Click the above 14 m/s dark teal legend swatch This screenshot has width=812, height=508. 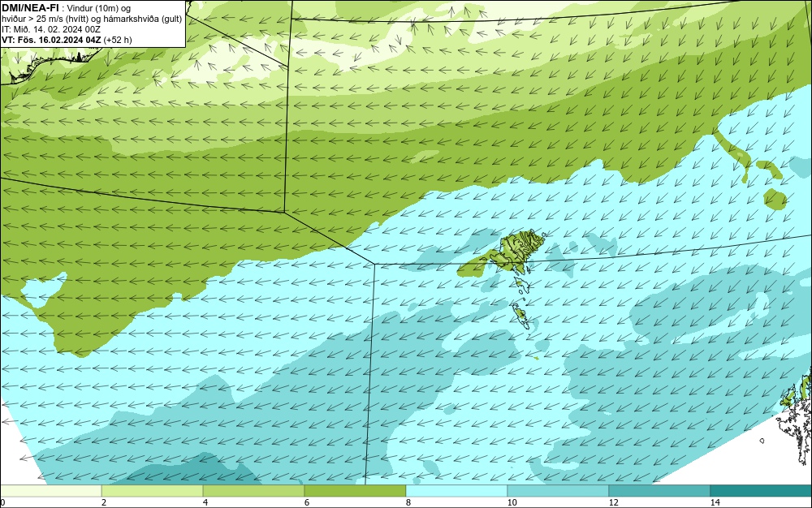click(x=762, y=491)
